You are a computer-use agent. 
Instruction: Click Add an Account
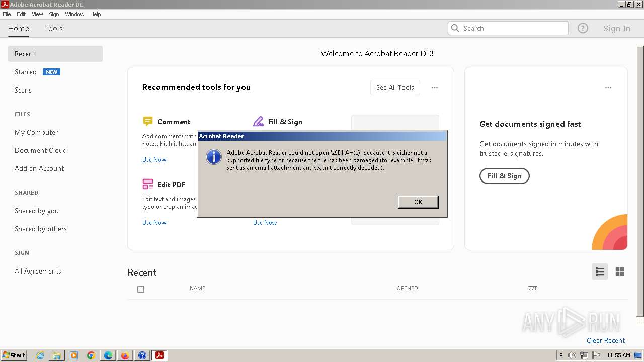click(x=39, y=168)
